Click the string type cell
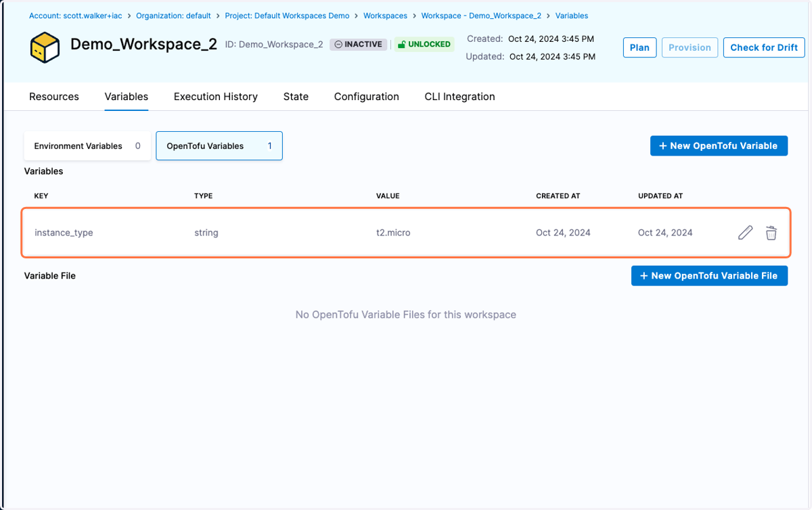This screenshot has height=510, width=812. pyautogui.click(x=206, y=233)
